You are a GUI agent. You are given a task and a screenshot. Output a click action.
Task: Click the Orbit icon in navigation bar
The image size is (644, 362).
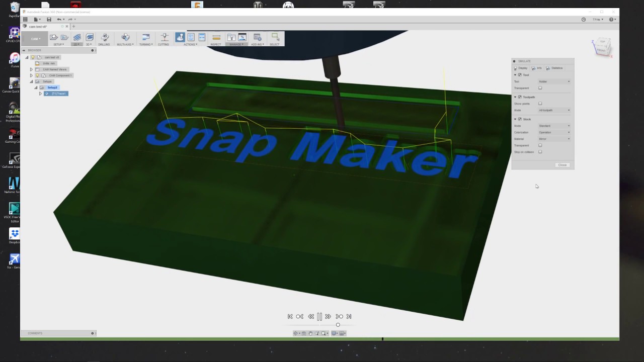pos(296,333)
